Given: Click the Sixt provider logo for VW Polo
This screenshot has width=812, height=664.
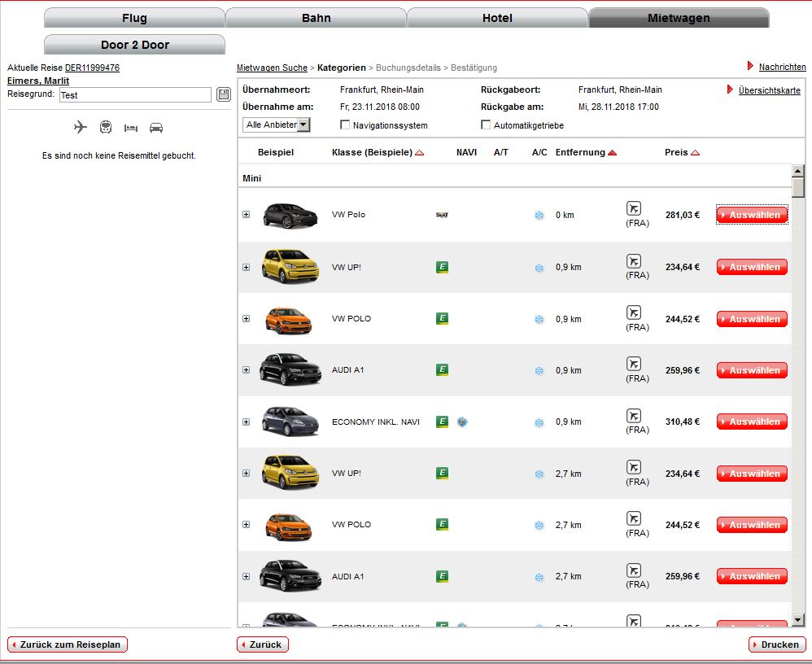Looking at the screenshot, I should click(442, 215).
